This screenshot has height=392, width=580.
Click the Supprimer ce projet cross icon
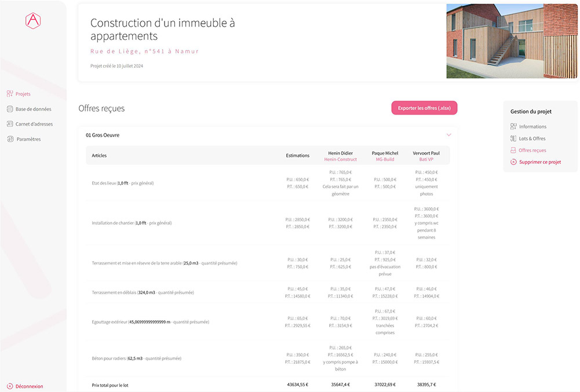514,162
